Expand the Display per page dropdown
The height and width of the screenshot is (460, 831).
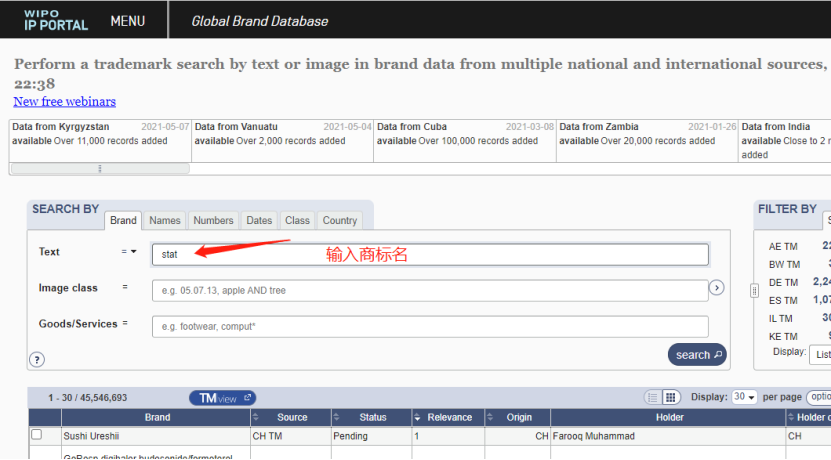[x=744, y=397]
